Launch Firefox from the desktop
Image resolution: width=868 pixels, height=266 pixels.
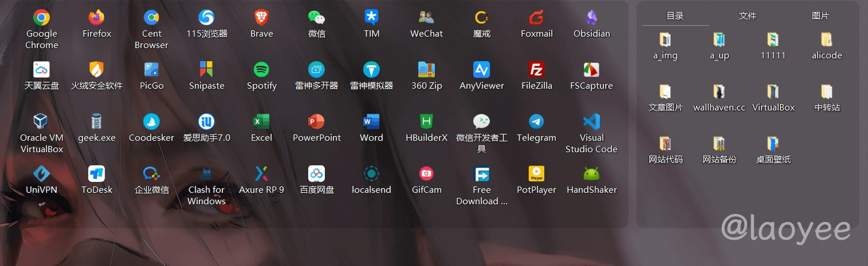pyautogui.click(x=97, y=18)
